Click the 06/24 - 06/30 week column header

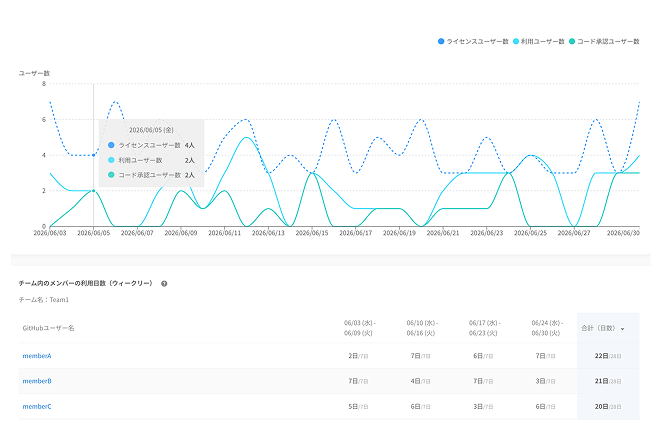coord(547,328)
